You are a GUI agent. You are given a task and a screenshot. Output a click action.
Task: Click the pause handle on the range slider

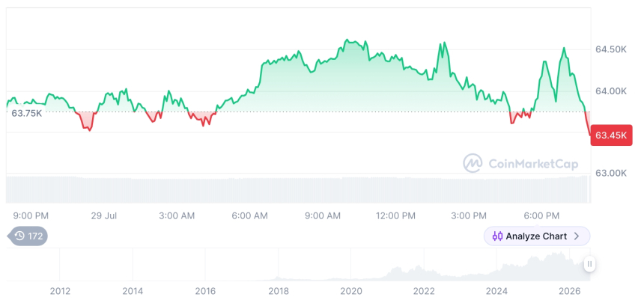coord(589,264)
